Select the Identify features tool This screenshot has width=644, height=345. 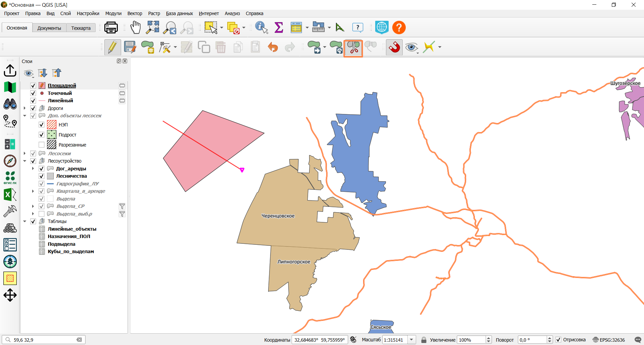click(x=261, y=27)
